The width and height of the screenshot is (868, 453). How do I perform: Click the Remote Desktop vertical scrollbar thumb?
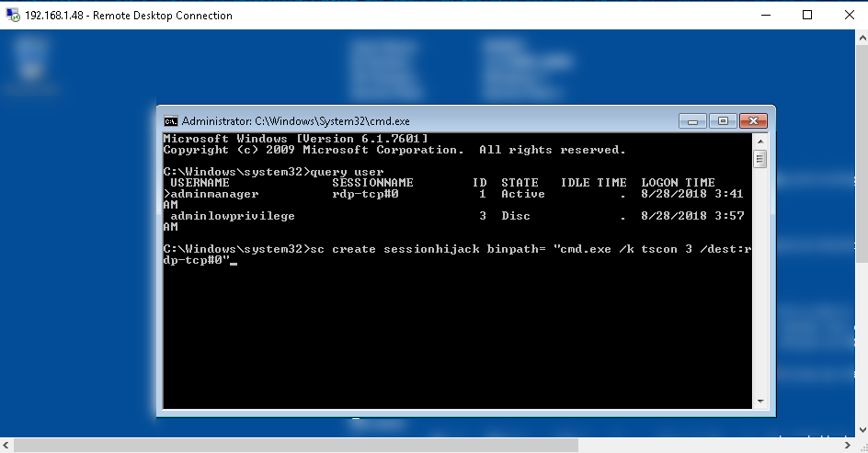(x=862, y=155)
